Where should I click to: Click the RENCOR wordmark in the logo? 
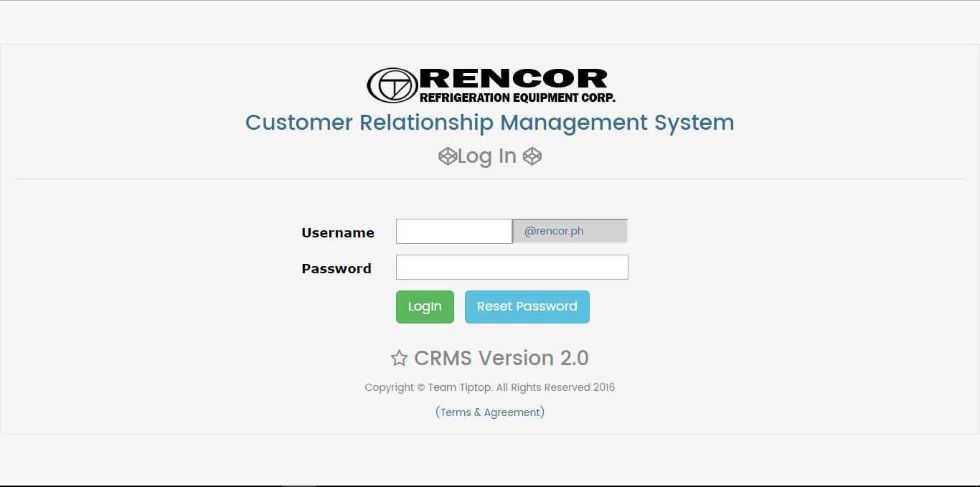[514, 78]
